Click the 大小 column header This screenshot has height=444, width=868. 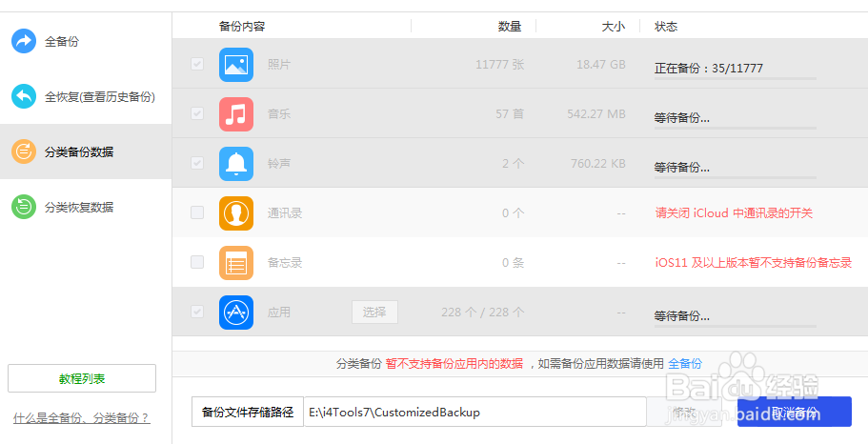pos(614,27)
